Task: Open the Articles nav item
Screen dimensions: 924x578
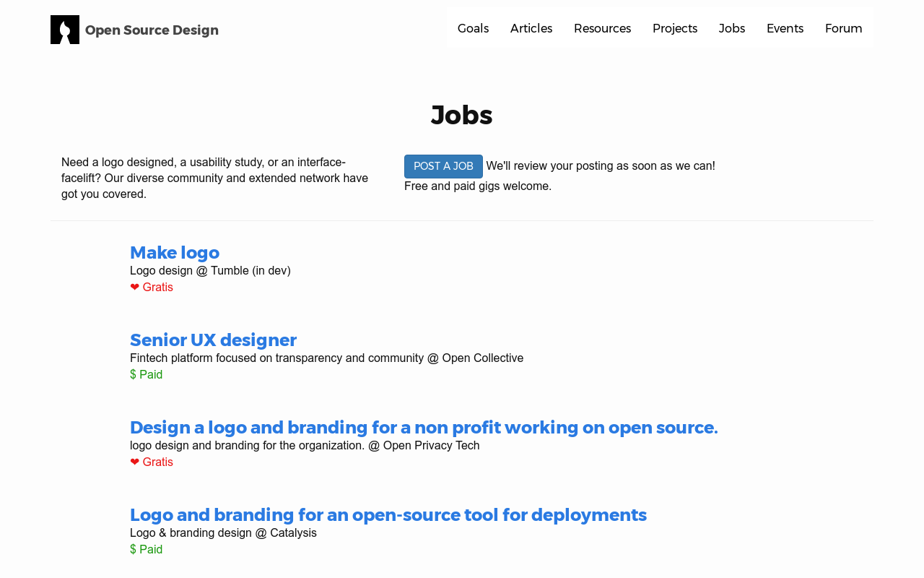Action: point(531,28)
